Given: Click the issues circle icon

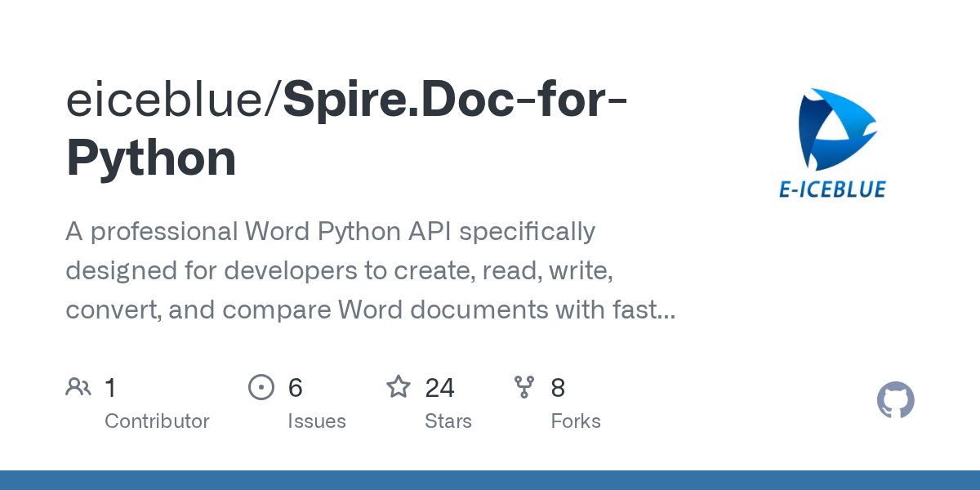Looking at the screenshot, I should coord(261,387).
